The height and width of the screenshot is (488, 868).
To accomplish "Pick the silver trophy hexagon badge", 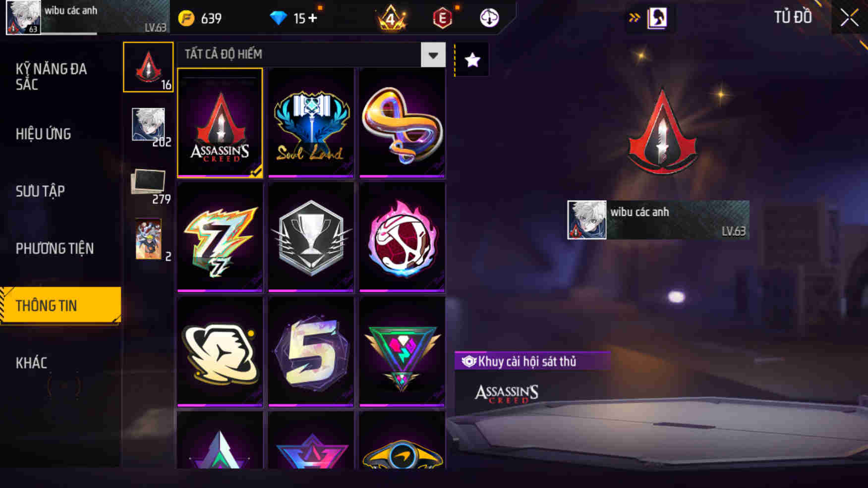I will pyautogui.click(x=311, y=237).
